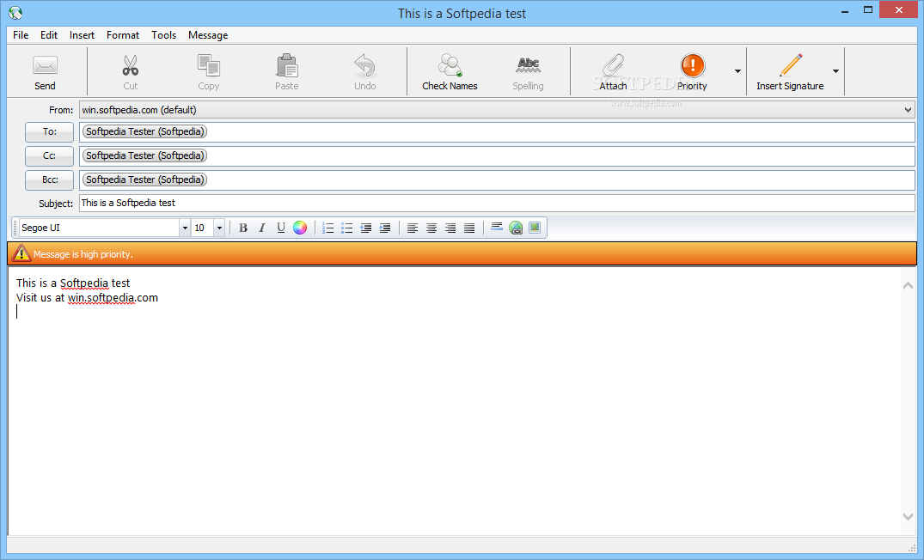
Task: Open the font size dropdown
Action: coord(219,228)
